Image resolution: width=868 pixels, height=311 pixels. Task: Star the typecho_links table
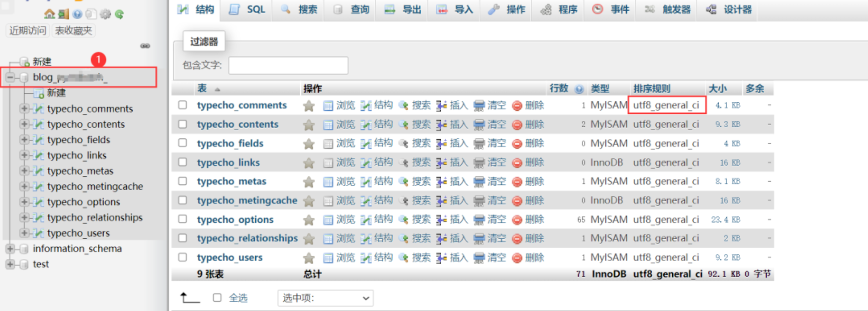click(x=309, y=163)
